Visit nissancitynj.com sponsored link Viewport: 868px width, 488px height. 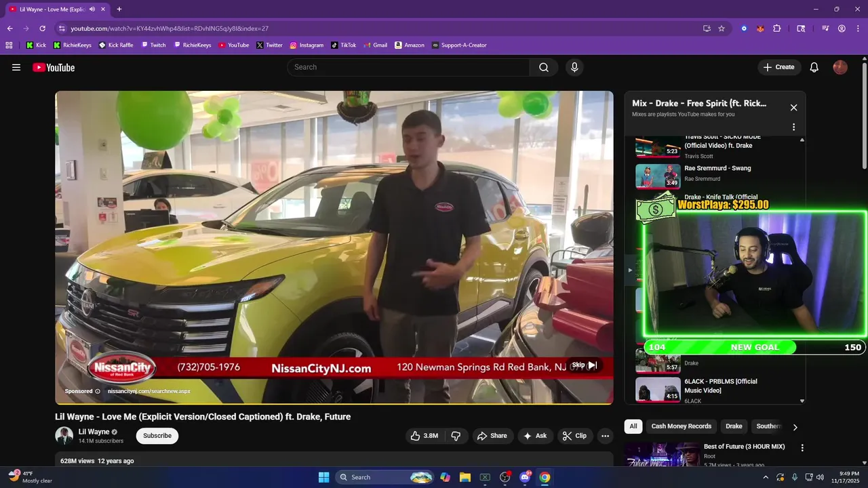[149, 391]
